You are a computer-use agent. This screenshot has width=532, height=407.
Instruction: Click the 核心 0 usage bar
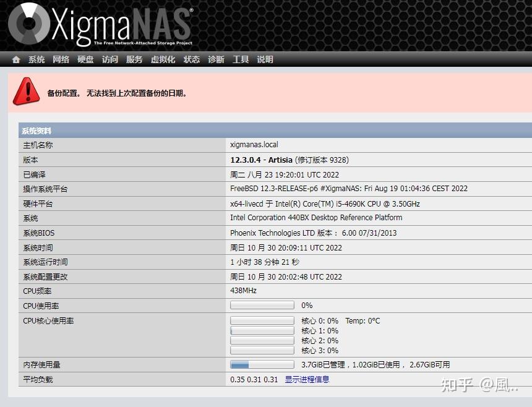point(261,320)
